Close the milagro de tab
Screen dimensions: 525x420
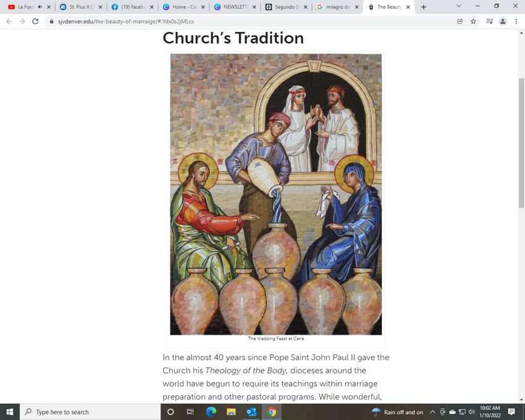356,7
